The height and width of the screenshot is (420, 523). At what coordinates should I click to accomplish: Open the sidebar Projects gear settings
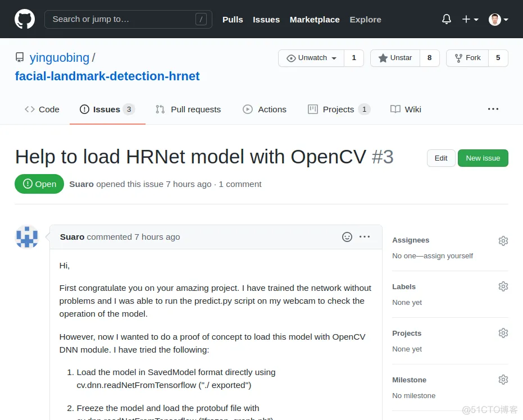tap(503, 333)
